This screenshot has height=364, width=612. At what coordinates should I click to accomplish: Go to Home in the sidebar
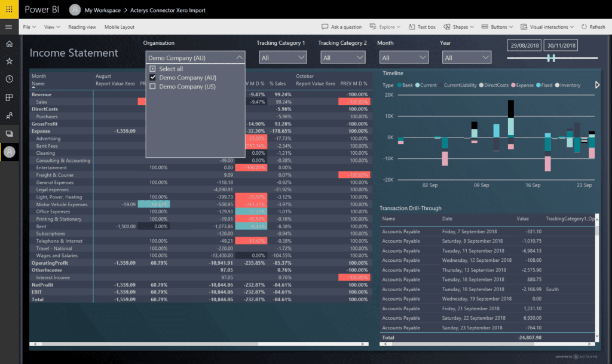pos(9,44)
